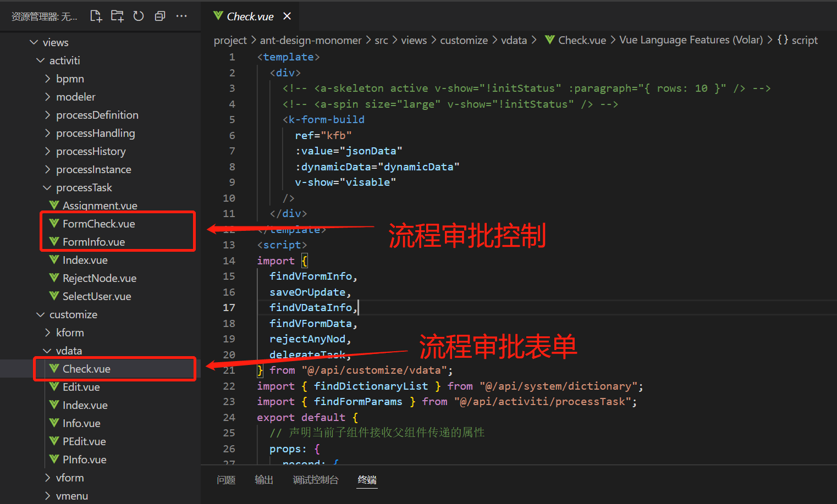Close the Check.vue editor tab
Image resolution: width=837 pixels, height=504 pixels.
[287, 16]
